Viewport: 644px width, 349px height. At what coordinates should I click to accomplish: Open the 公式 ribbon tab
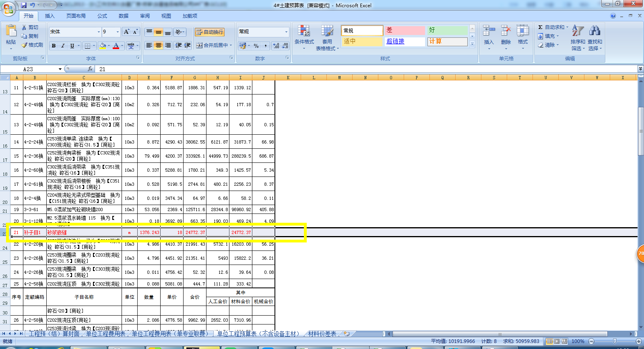(x=102, y=16)
